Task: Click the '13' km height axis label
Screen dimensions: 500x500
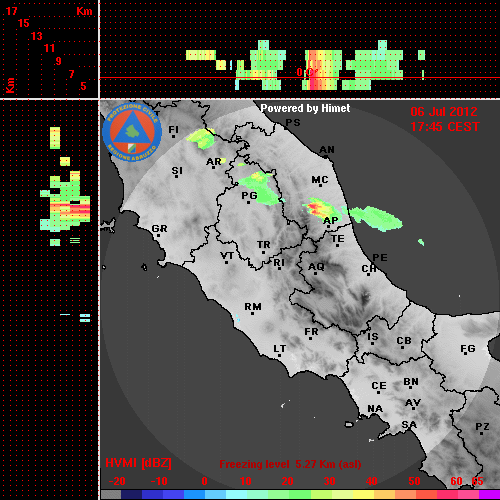Action: (37, 36)
